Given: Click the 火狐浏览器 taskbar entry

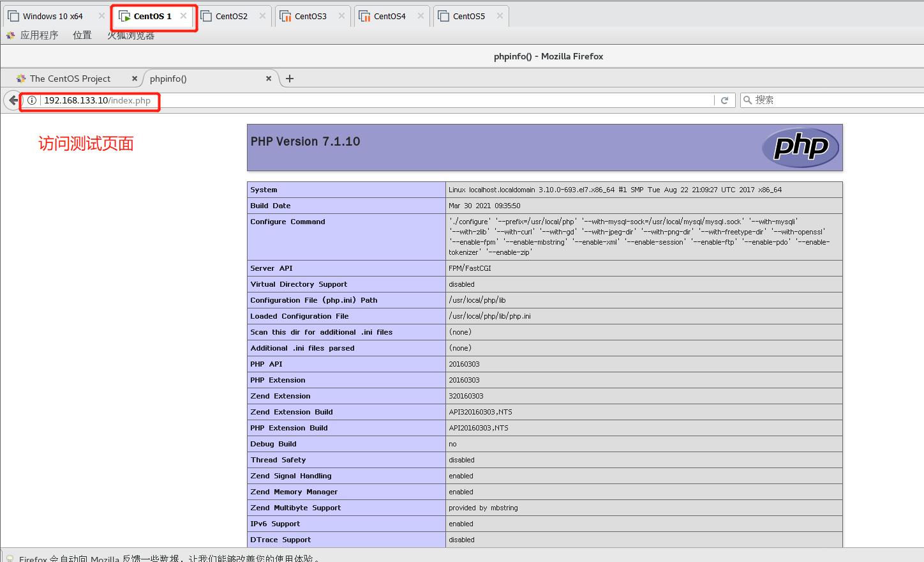Looking at the screenshot, I should [131, 35].
